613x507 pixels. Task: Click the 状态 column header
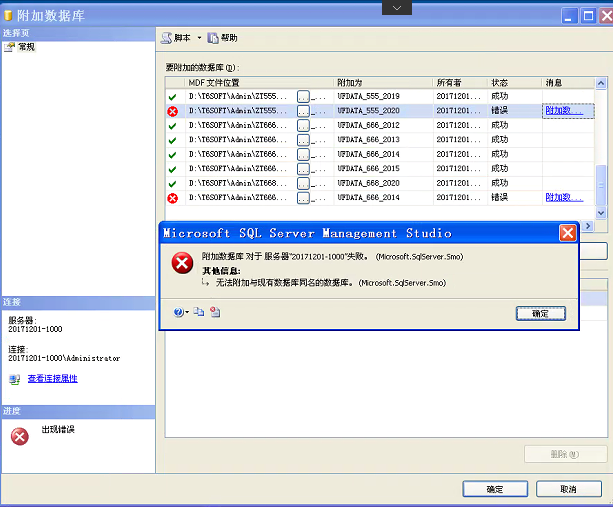[x=515, y=82]
